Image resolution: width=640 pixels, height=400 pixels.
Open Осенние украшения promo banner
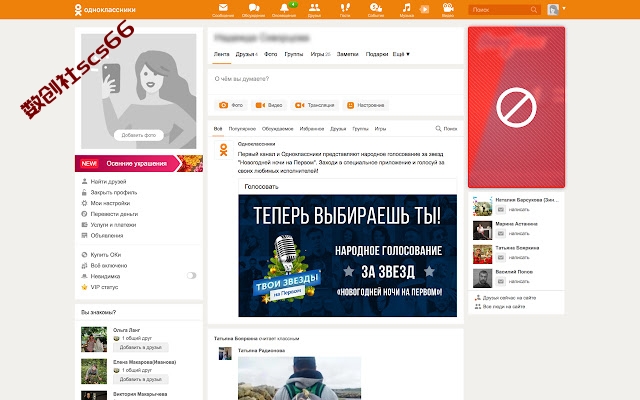click(x=139, y=163)
